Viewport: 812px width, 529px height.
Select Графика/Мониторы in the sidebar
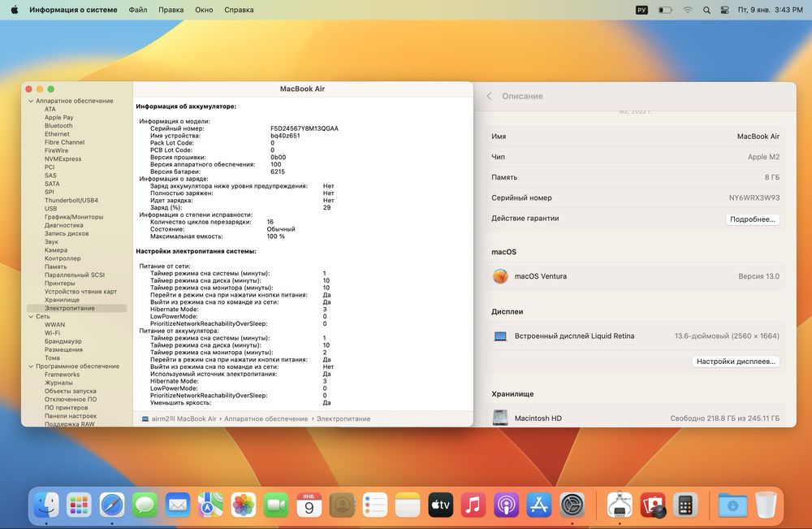tap(74, 217)
